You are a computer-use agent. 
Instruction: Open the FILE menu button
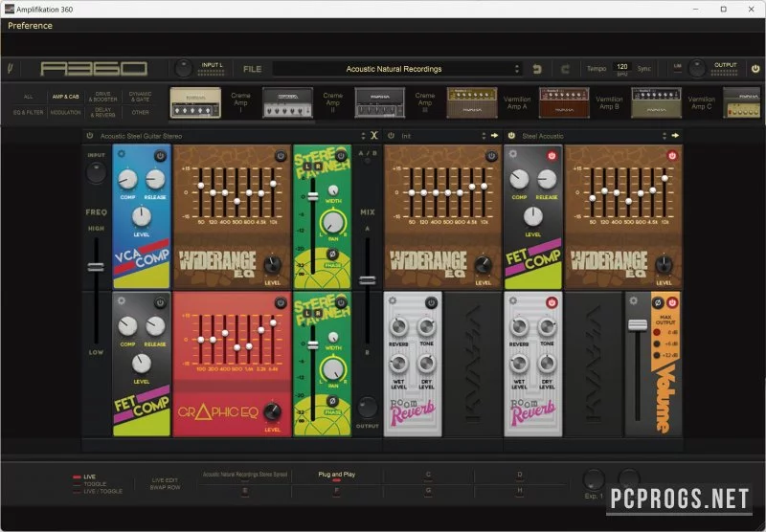tap(252, 69)
